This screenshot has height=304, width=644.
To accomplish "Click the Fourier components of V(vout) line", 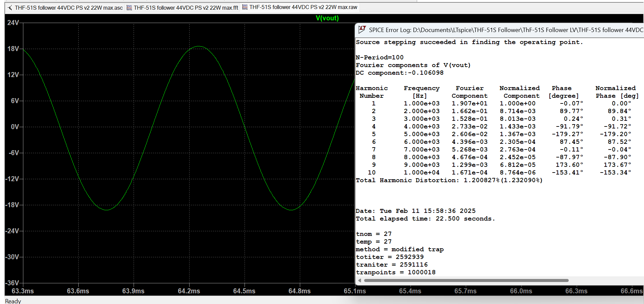I will (x=413, y=65).
